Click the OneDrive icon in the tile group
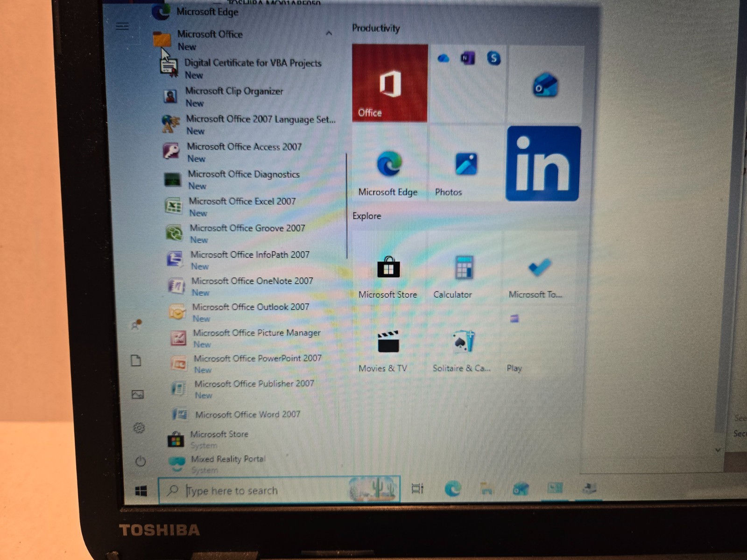The image size is (747, 560). click(x=444, y=59)
